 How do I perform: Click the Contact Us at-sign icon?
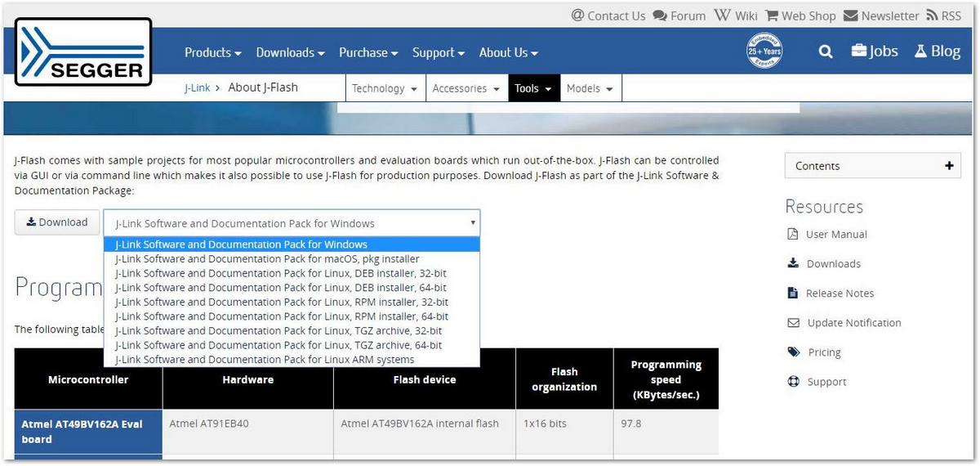click(577, 16)
